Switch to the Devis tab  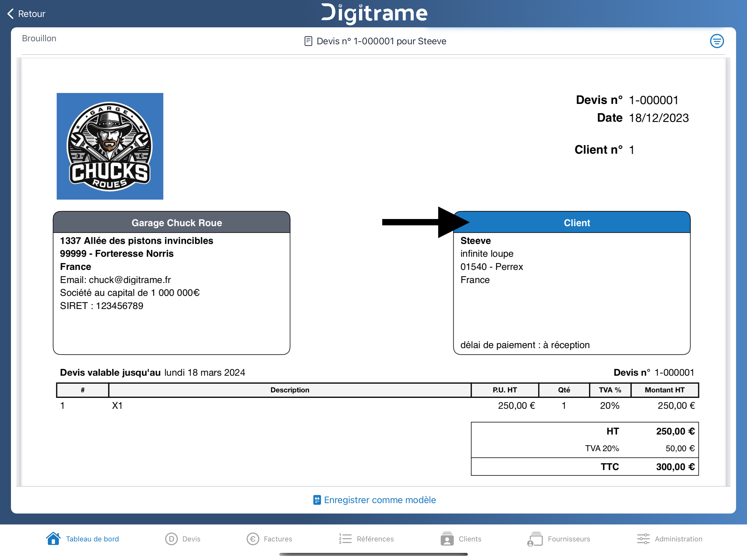pos(183,539)
